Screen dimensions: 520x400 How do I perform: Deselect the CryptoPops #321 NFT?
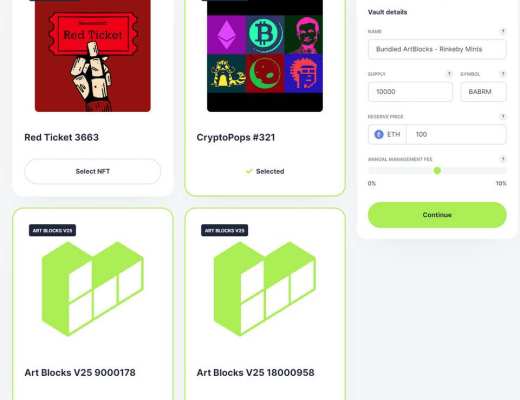(265, 171)
